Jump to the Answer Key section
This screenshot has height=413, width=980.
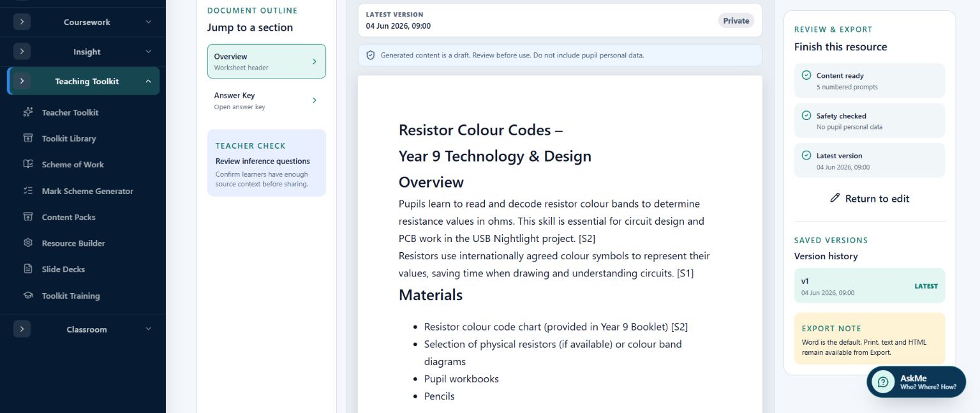[x=267, y=100]
